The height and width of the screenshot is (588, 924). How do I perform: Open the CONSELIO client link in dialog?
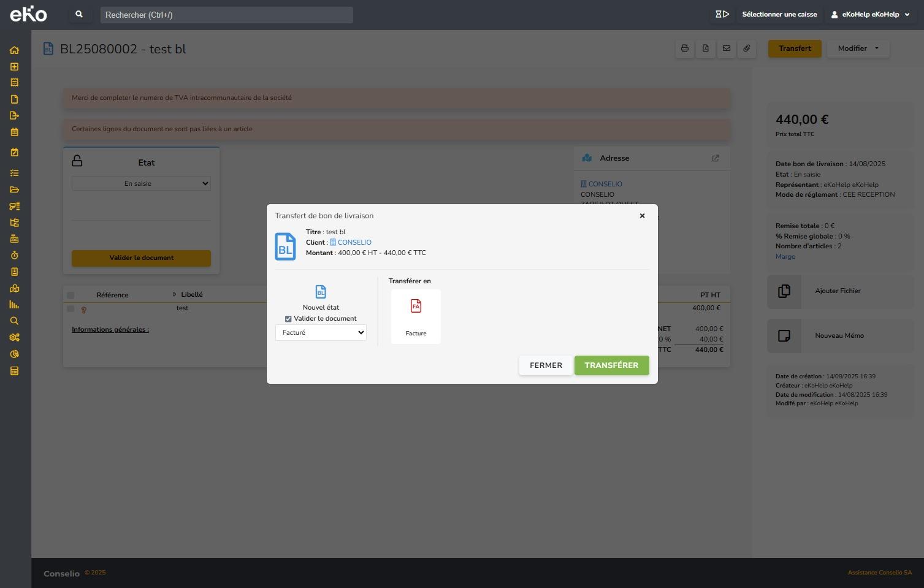354,242
